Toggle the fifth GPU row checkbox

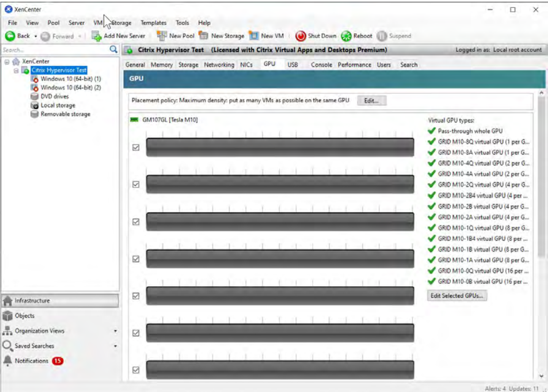[136, 296]
